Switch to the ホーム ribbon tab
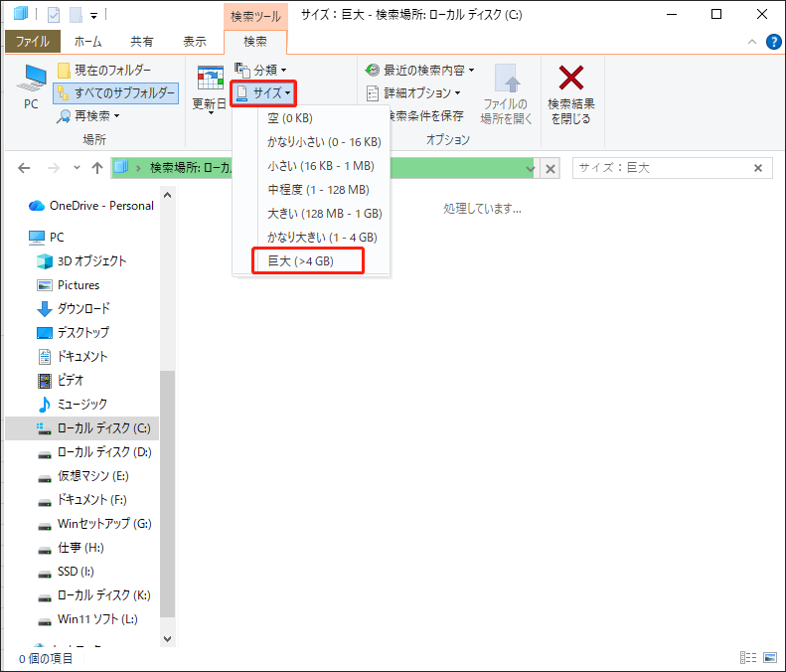This screenshot has height=672, width=786. 87,41
